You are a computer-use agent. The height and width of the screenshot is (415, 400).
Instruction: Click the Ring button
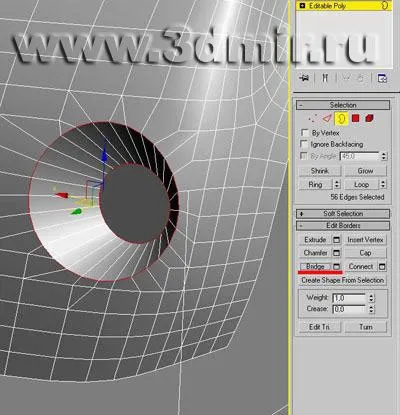pyautogui.click(x=316, y=184)
